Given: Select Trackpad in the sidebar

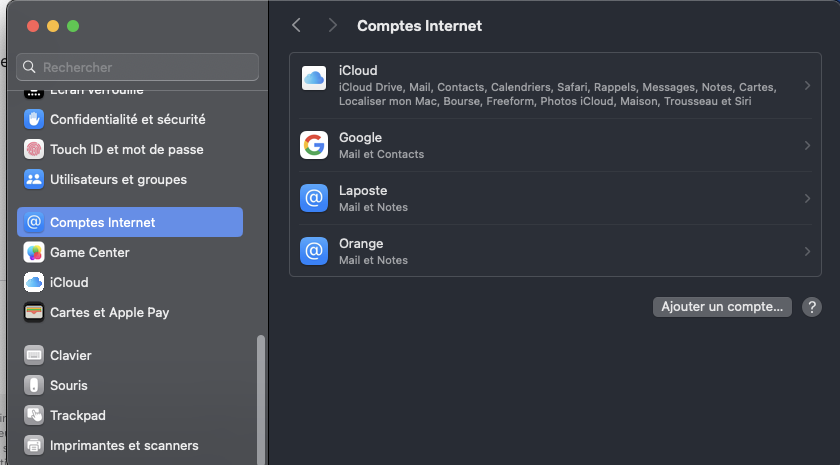Looking at the screenshot, I should coord(77,415).
